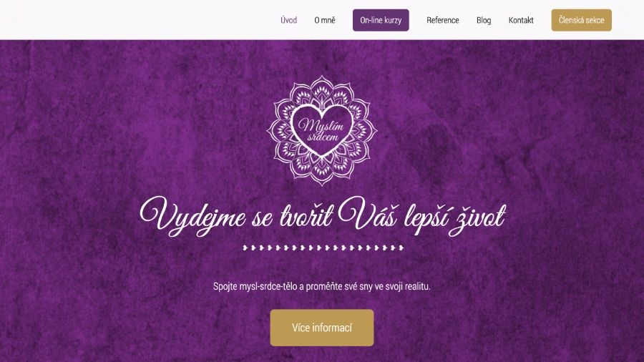This screenshot has width=644, height=362.
Task: Click the mandala petals below the heart
Action: (322, 170)
